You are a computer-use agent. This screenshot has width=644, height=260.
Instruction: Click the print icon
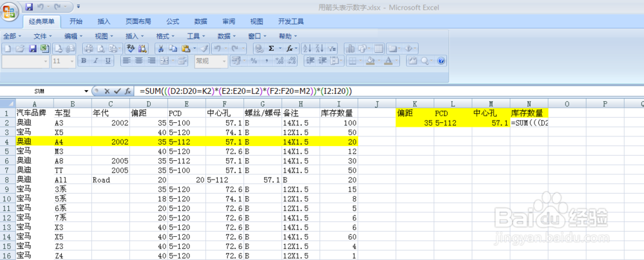coord(89,48)
